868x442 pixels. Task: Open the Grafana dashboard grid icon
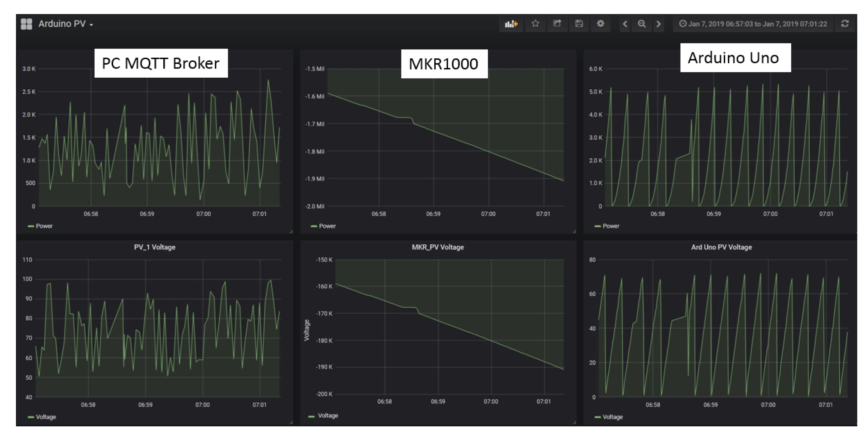[26, 24]
